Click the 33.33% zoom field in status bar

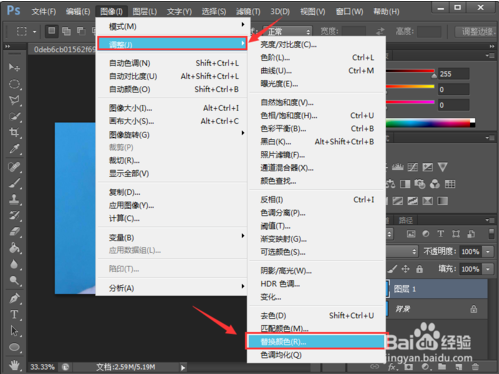point(42,367)
